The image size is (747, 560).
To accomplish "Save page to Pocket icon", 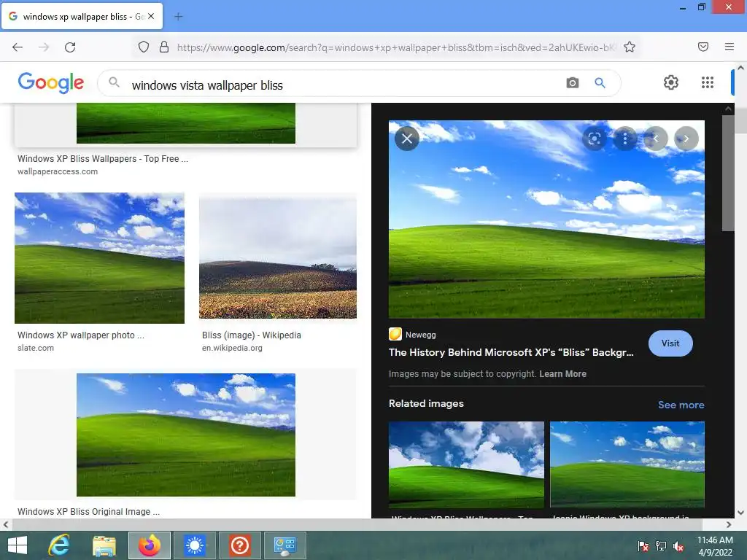I will tap(703, 47).
